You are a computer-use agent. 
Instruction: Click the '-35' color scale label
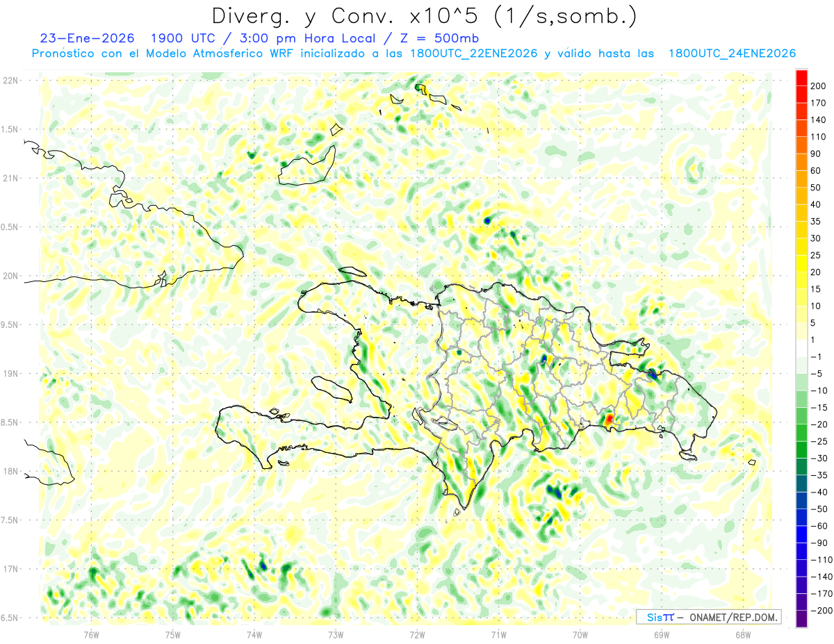[818, 475]
